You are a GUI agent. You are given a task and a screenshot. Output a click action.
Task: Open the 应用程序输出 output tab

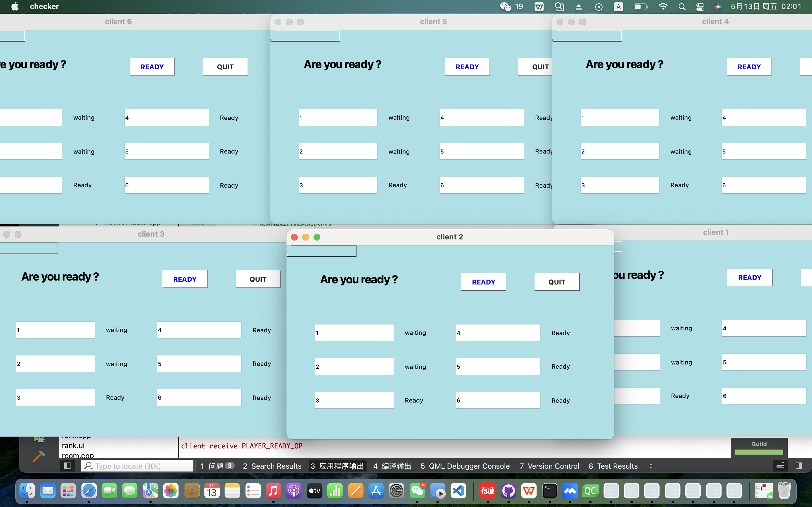tap(337, 466)
